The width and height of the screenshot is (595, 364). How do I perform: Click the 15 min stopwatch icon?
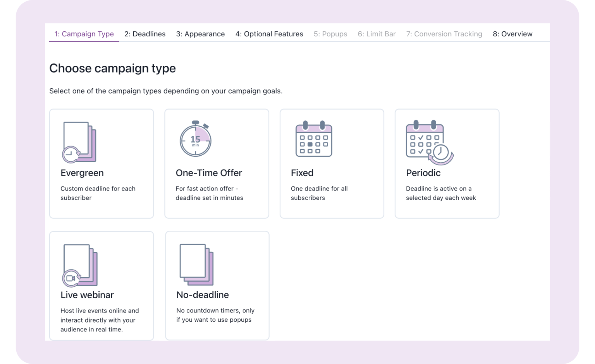pos(196,139)
